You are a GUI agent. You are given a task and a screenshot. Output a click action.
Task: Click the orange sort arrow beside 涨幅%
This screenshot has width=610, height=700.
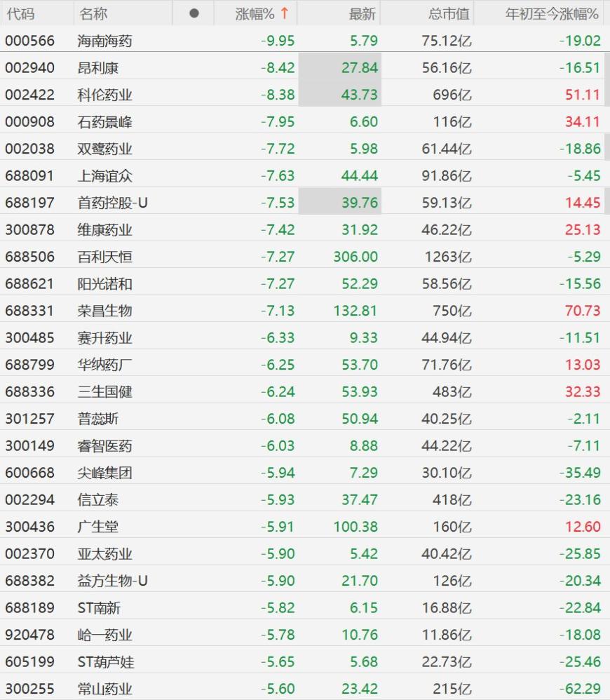285,13
